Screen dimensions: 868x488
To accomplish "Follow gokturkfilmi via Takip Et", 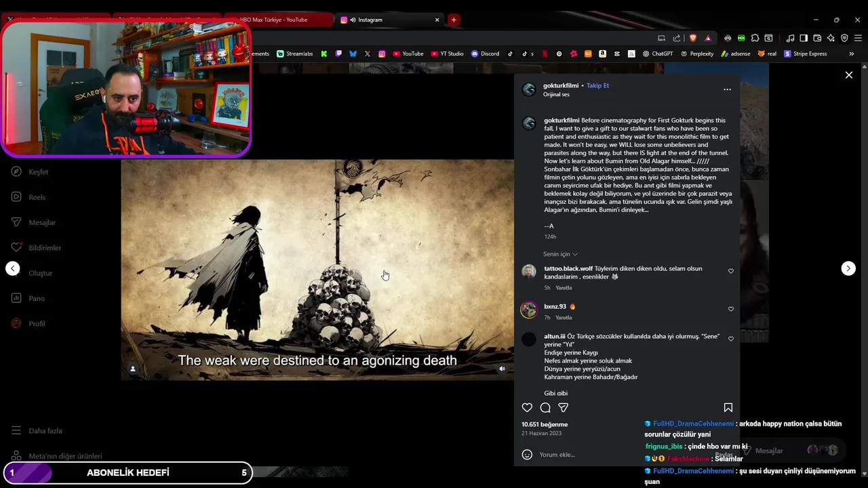I will (597, 85).
